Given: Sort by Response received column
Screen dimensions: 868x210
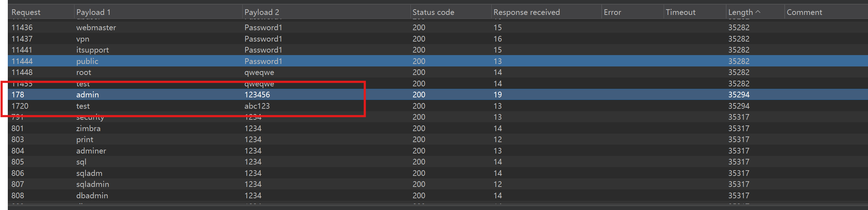Looking at the screenshot, I should click(526, 12).
